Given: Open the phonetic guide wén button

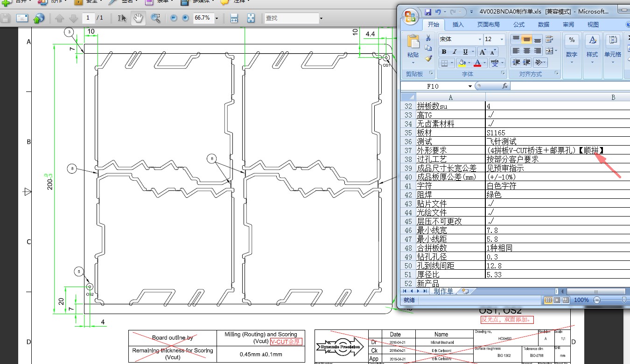Looking at the screenshot, I should (495, 63).
